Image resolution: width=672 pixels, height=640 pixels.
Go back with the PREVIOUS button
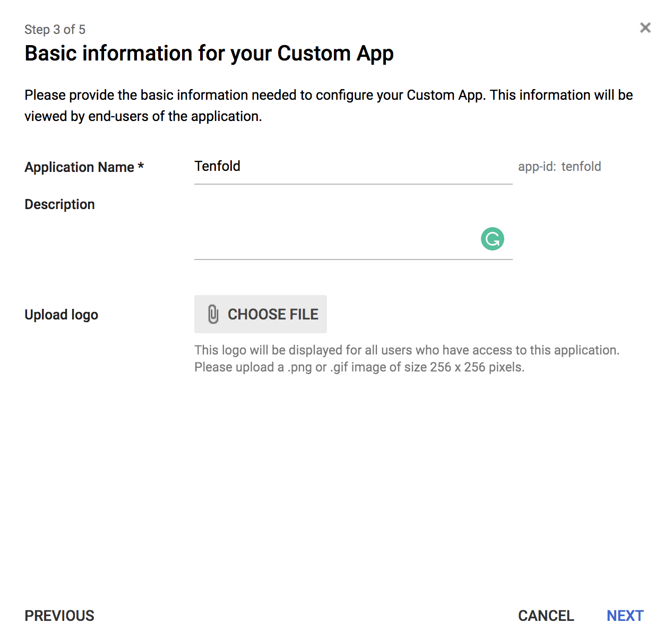pos(59,616)
